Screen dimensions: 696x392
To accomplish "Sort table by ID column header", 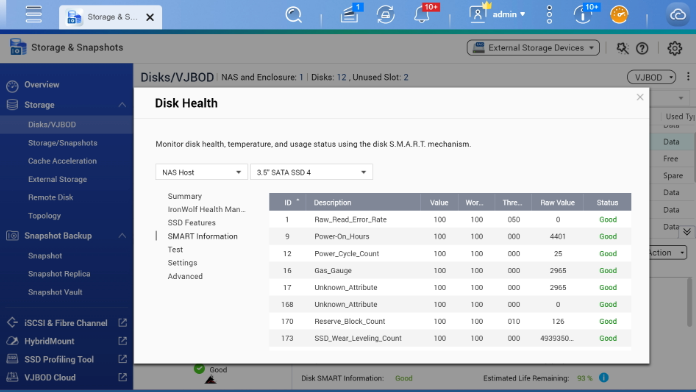I will point(287,202).
